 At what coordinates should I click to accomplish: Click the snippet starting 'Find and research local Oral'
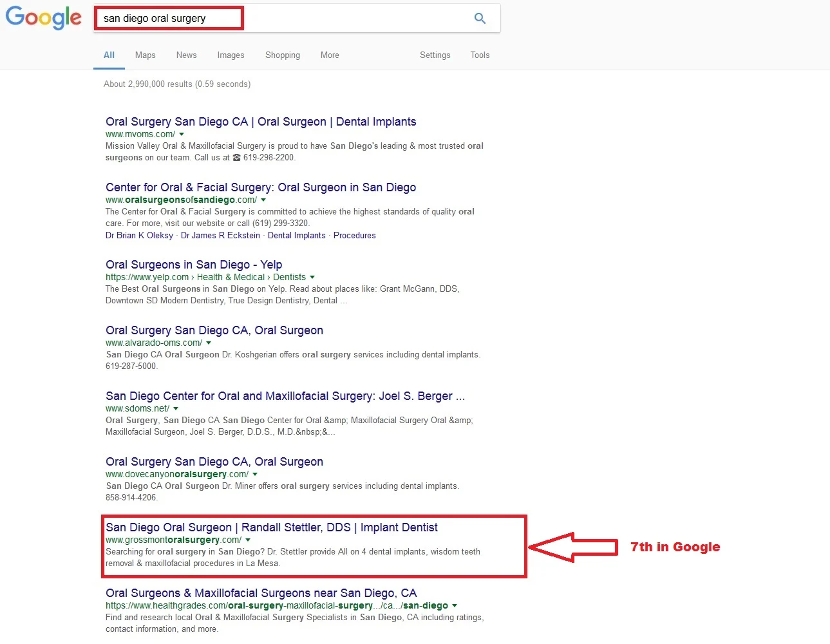(295, 623)
